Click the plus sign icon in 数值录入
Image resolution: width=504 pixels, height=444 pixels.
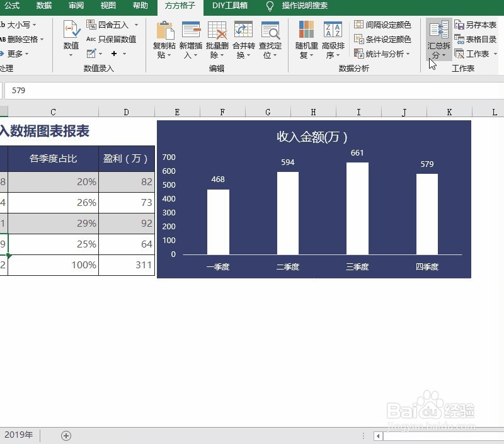coord(114,54)
